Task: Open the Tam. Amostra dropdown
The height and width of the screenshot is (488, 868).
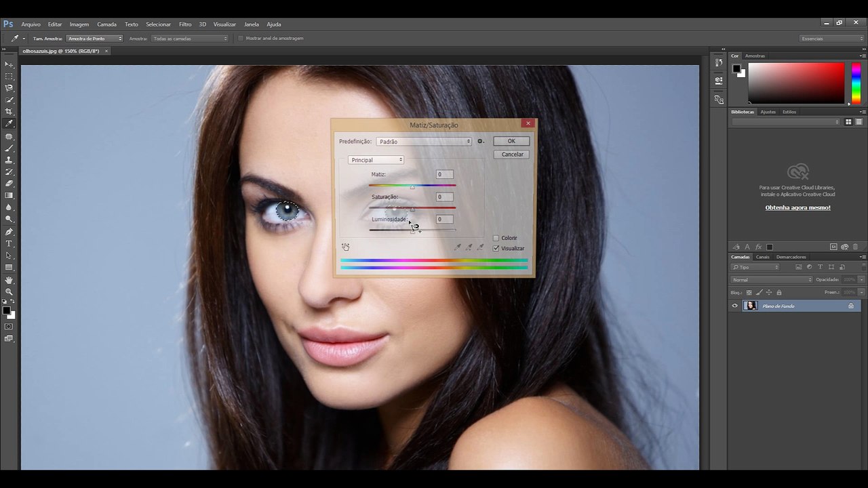Action: [x=94, y=38]
